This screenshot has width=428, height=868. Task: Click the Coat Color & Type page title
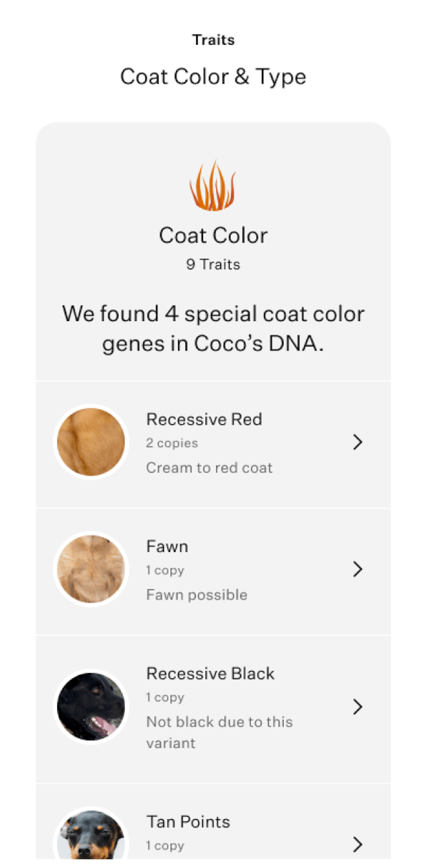pos(214,77)
